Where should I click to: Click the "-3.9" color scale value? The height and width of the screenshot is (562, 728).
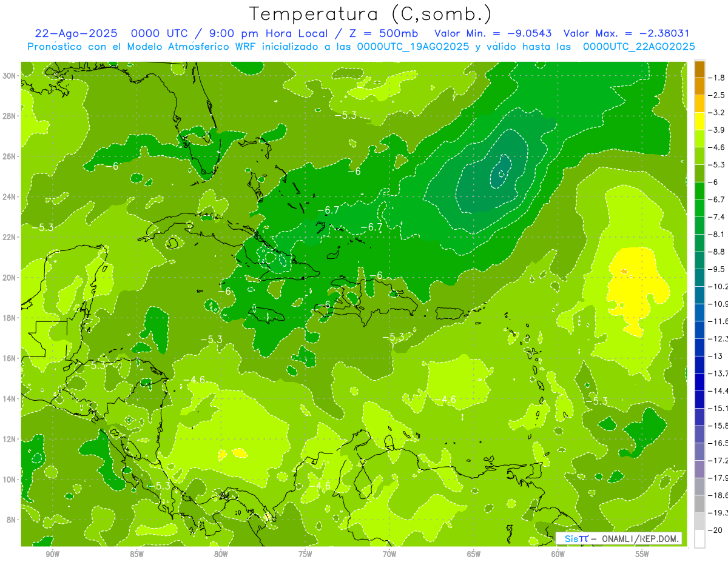pos(718,130)
